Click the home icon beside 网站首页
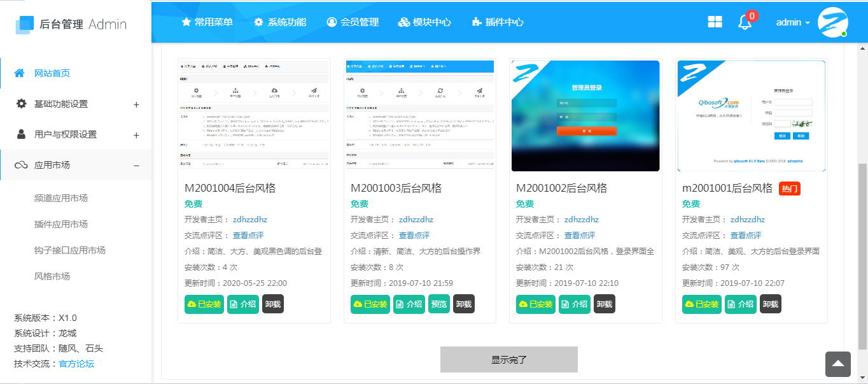Viewport: 868px width, 384px height. 20,73
